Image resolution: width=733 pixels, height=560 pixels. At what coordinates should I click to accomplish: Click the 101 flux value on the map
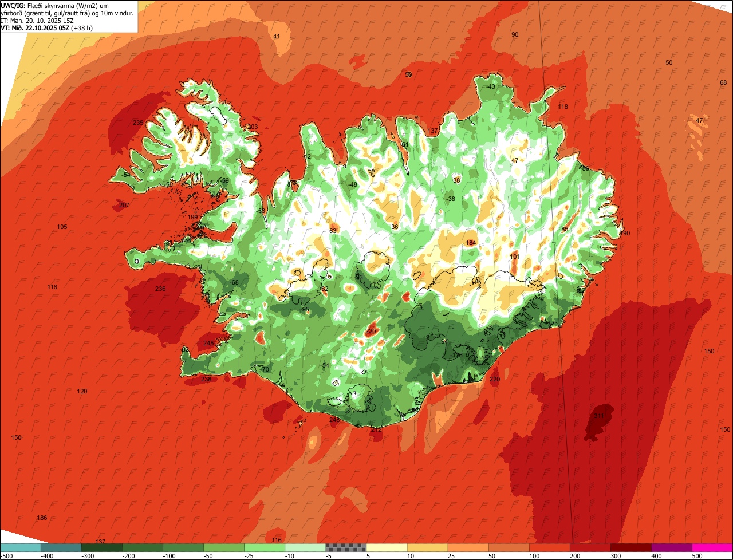coord(515,257)
